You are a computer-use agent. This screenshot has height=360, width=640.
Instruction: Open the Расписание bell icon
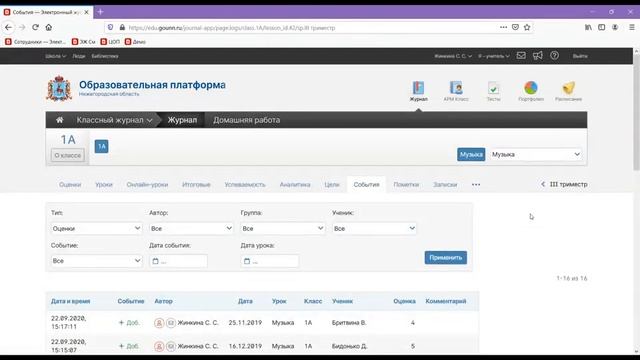pyautogui.click(x=568, y=91)
